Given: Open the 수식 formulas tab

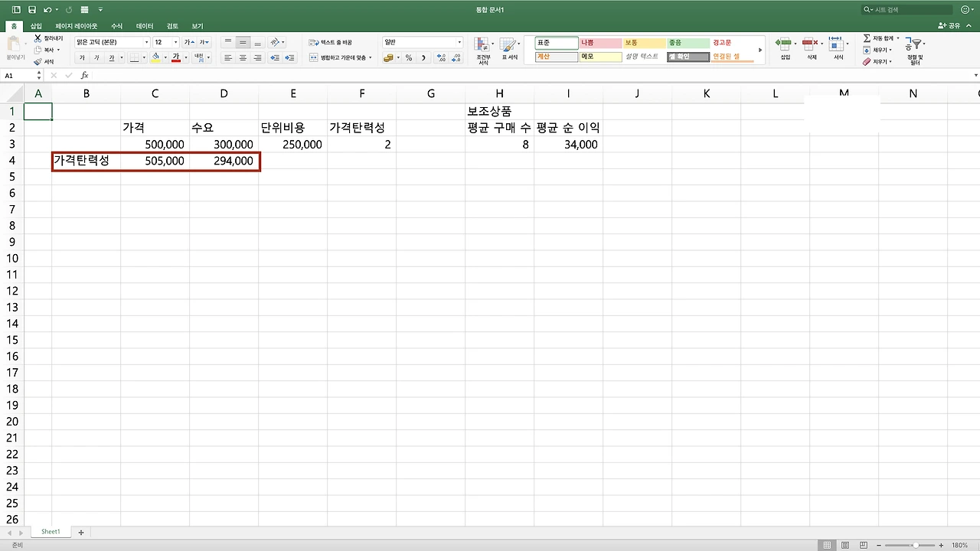Looking at the screenshot, I should (x=116, y=26).
